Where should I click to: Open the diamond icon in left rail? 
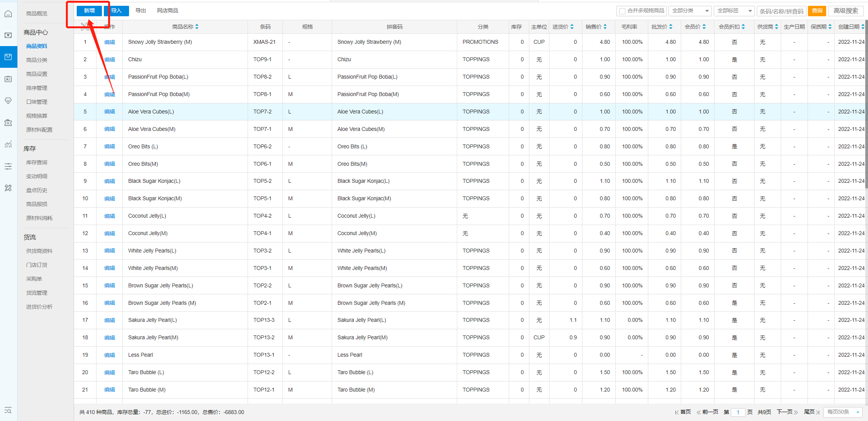(x=8, y=101)
